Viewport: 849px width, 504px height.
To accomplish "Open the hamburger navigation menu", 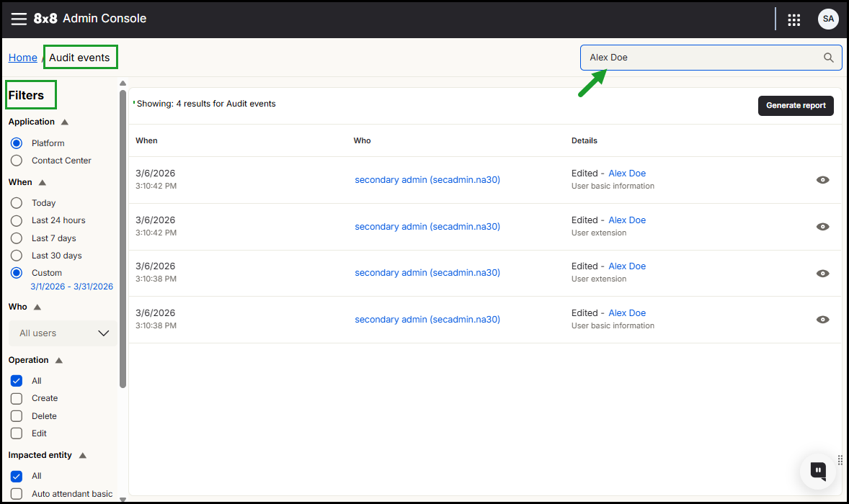I will click(19, 19).
